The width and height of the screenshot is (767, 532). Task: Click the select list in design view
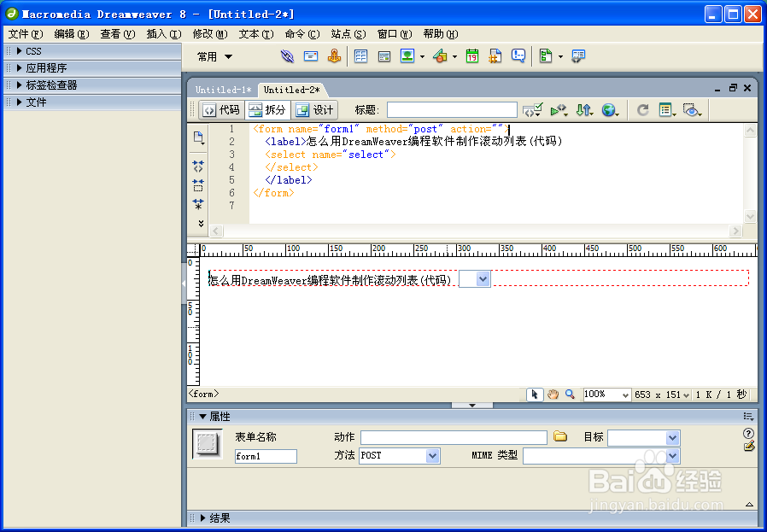point(475,279)
